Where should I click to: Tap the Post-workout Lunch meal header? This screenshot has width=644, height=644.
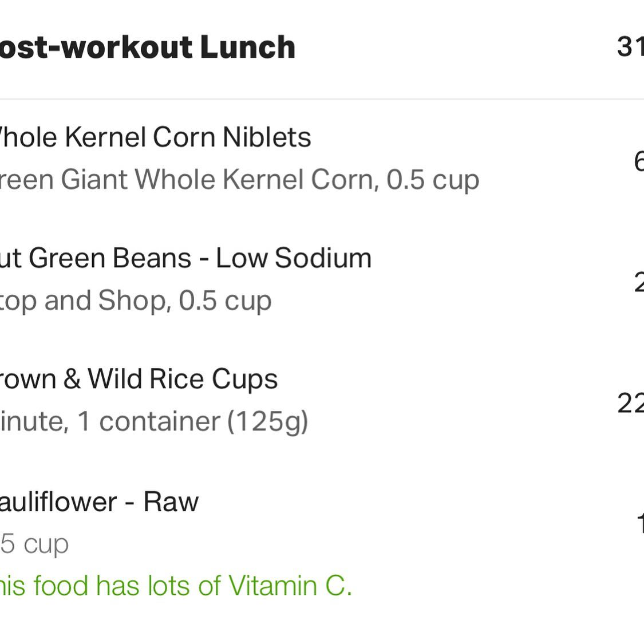[147, 47]
